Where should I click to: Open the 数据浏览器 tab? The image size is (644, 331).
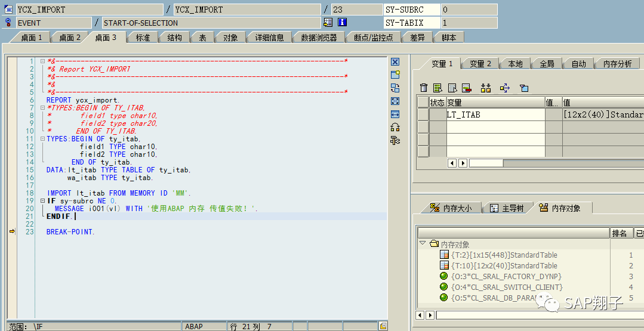click(319, 38)
